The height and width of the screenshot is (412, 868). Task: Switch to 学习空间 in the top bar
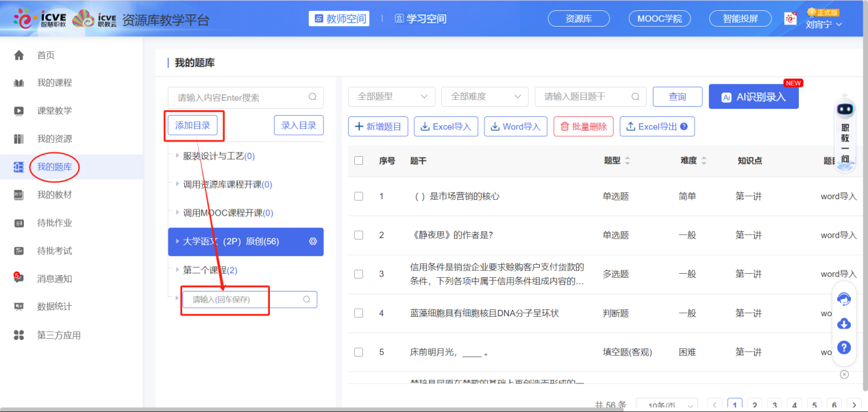(419, 18)
